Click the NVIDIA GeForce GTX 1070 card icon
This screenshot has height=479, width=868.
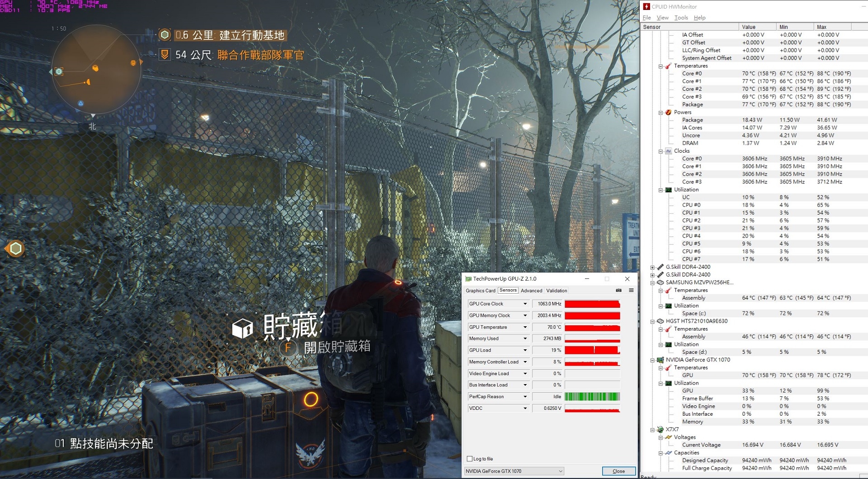tap(660, 360)
